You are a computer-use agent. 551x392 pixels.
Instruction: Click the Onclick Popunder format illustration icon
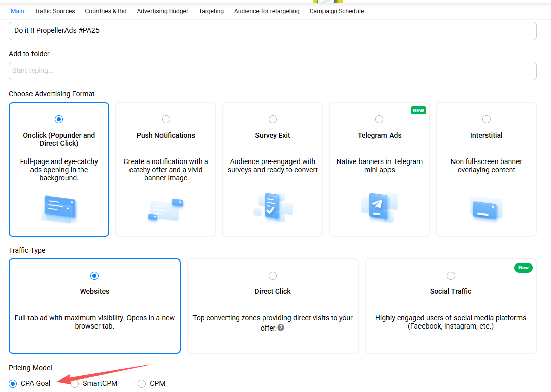(59, 209)
